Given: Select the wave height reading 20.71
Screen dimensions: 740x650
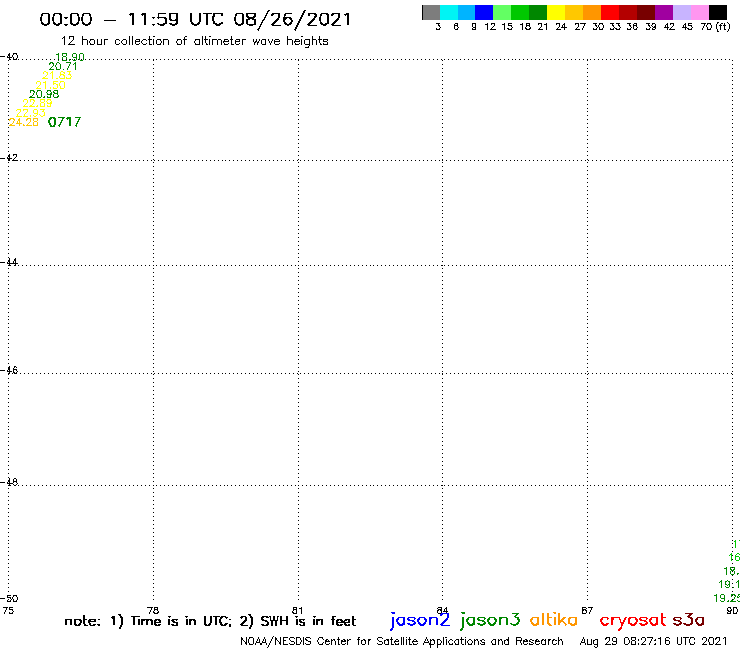Looking at the screenshot, I should 63,67.
